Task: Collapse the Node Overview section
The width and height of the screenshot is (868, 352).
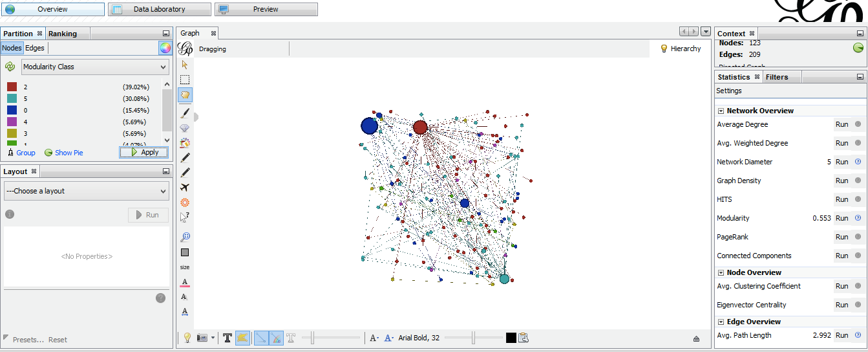Action: 721,272
